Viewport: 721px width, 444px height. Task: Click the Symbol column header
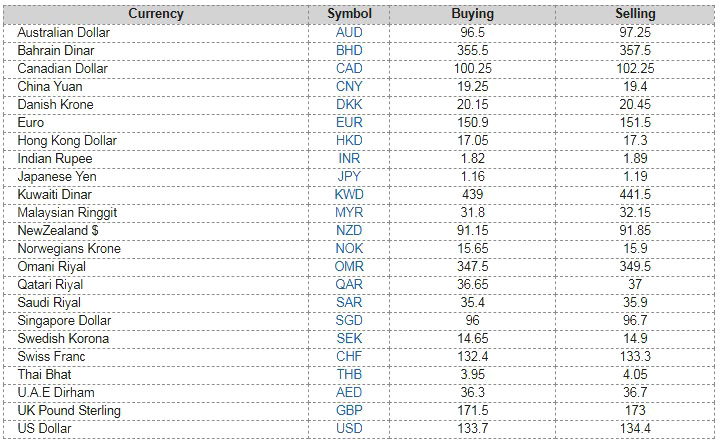pos(349,14)
